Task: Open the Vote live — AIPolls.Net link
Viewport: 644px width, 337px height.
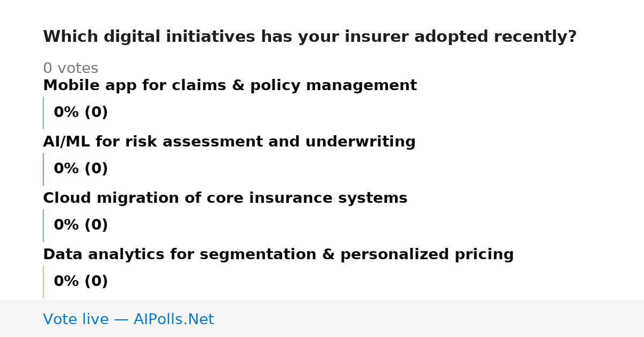Action: tap(128, 320)
